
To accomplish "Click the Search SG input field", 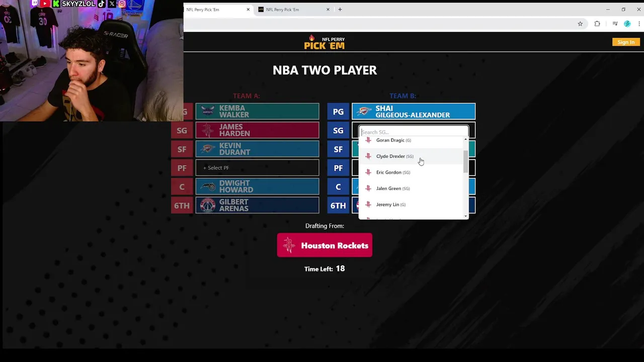I will (414, 132).
